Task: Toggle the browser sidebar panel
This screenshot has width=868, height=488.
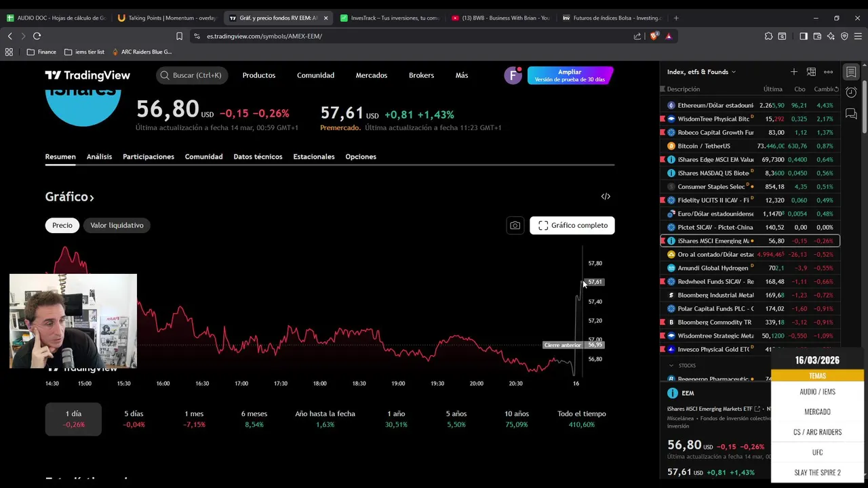Action: coord(804,36)
